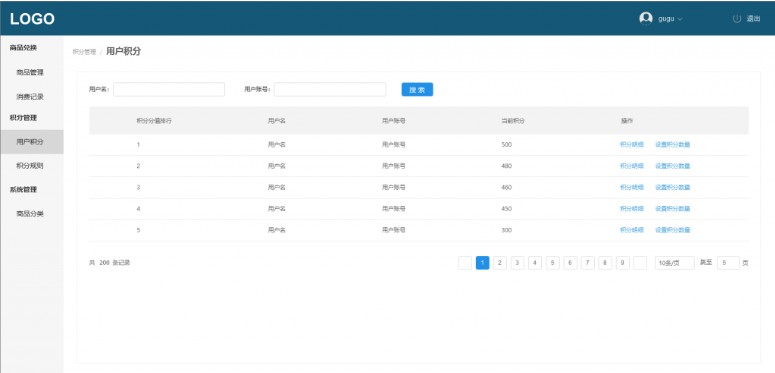Click the 商品兑换 sidebar group heading
The image size is (775, 373).
(23, 48)
